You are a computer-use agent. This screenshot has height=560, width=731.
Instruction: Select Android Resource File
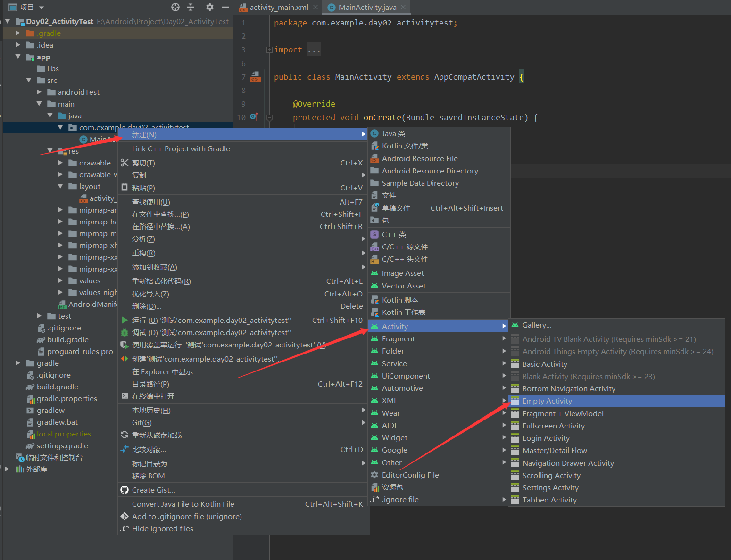(439, 158)
